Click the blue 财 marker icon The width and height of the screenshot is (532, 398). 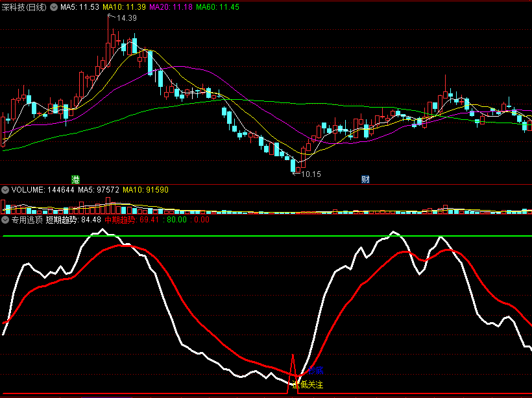coord(365,180)
